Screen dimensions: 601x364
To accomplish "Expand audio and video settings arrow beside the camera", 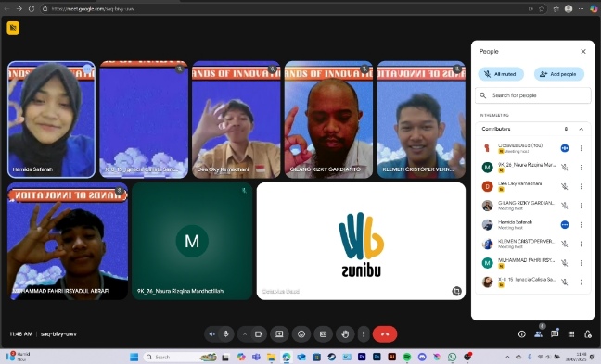I will point(245,334).
